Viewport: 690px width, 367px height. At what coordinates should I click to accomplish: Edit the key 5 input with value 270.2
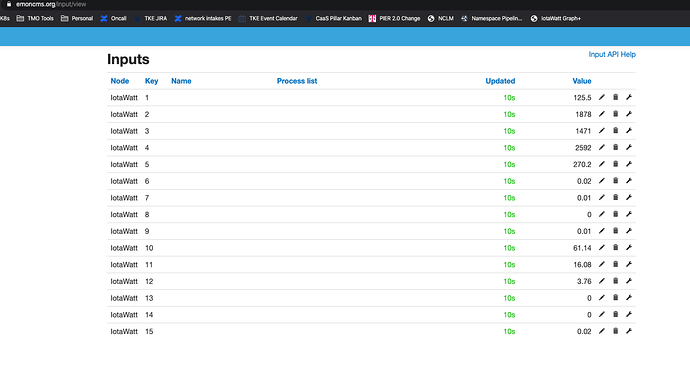[x=602, y=164]
